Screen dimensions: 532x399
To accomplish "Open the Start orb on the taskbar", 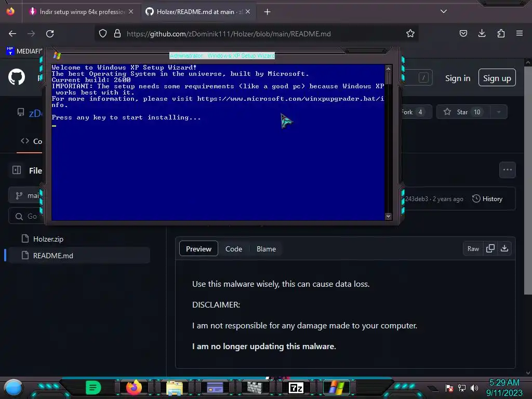I will point(14,388).
